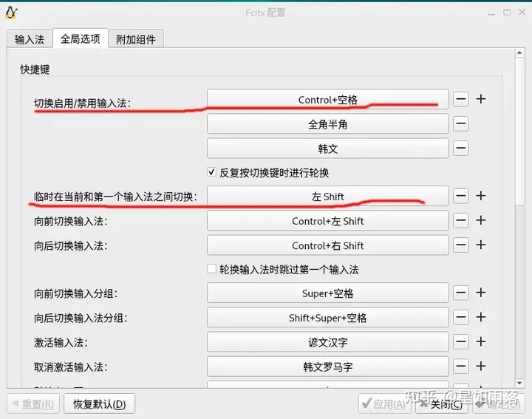Click the Shift+Super+空格 hotkey button

pos(328,317)
